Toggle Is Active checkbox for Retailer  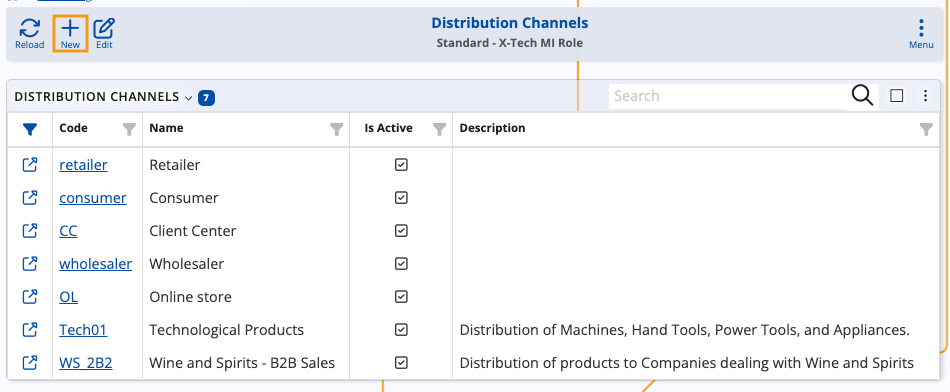pyautogui.click(x=401, y=164)
